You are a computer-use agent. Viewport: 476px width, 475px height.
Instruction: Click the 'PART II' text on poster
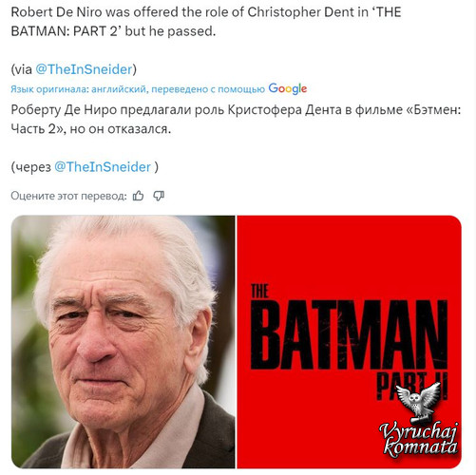coord(411,386)
